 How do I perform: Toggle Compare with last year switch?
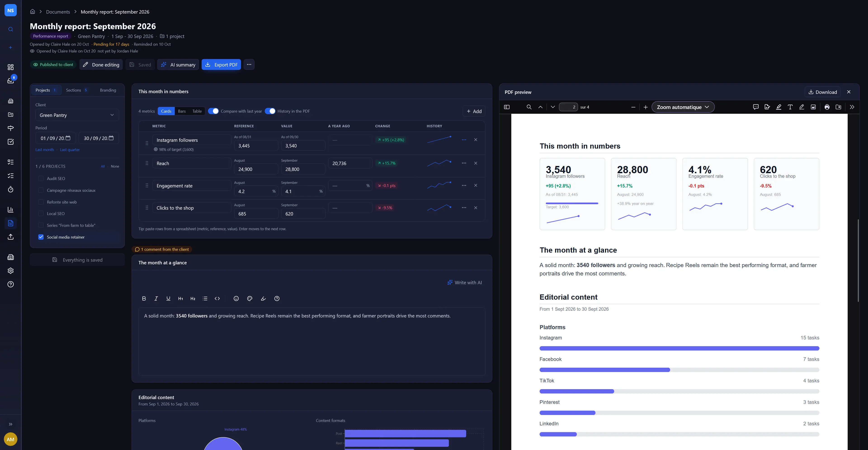pyautogui.click(x=213, y=111)
